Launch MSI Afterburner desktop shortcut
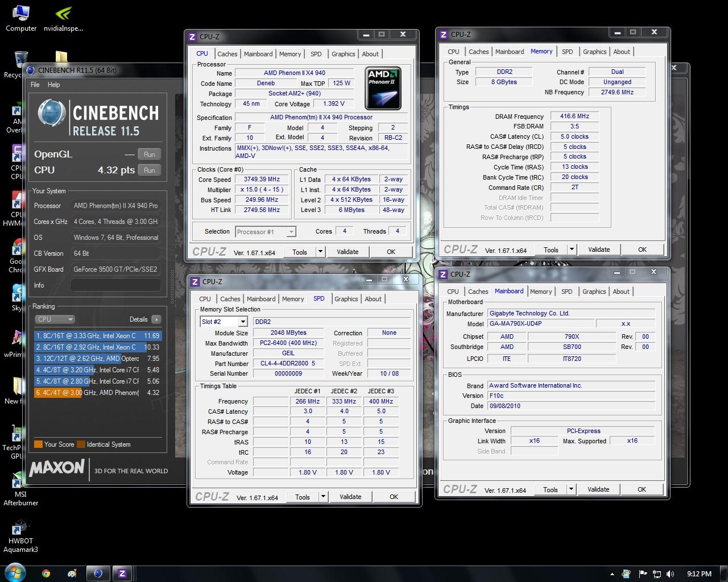This screenshot has height=582, width=728. 20,489
